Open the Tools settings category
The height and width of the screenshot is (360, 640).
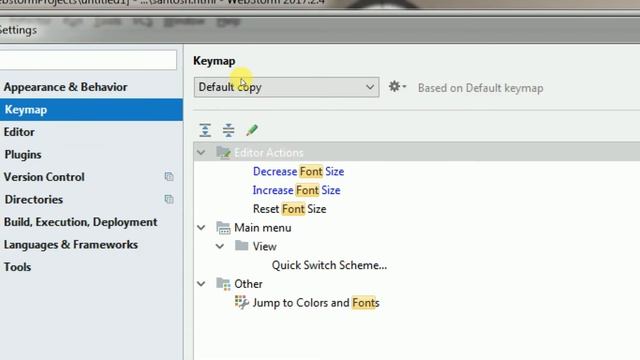(x=18, y=267)
